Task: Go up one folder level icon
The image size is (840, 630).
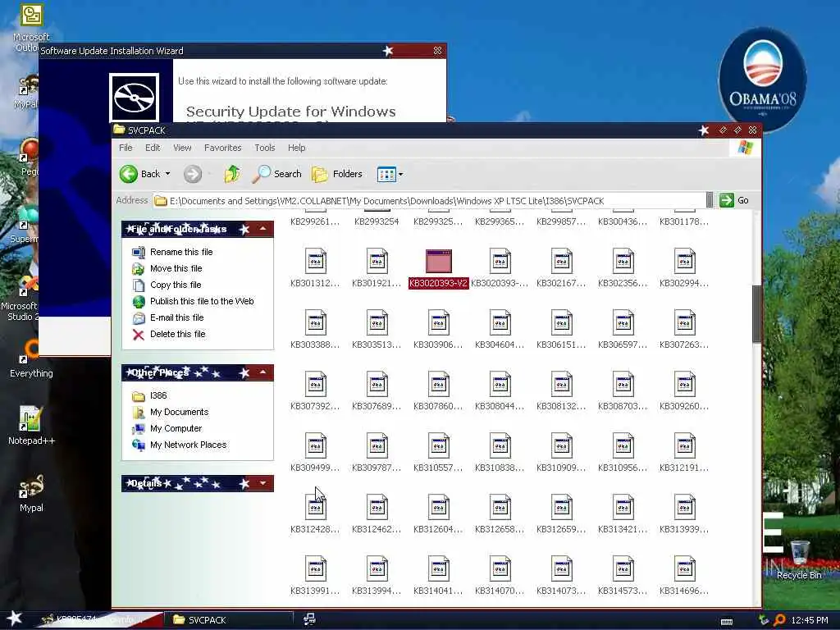Action: [232, 174]
